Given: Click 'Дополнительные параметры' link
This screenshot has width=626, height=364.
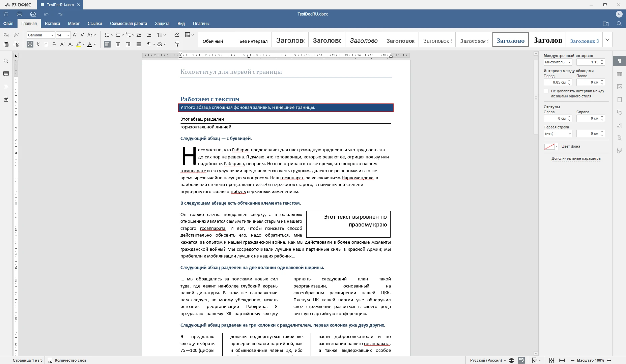Looking at the screenshot, I should coord(576,158).
